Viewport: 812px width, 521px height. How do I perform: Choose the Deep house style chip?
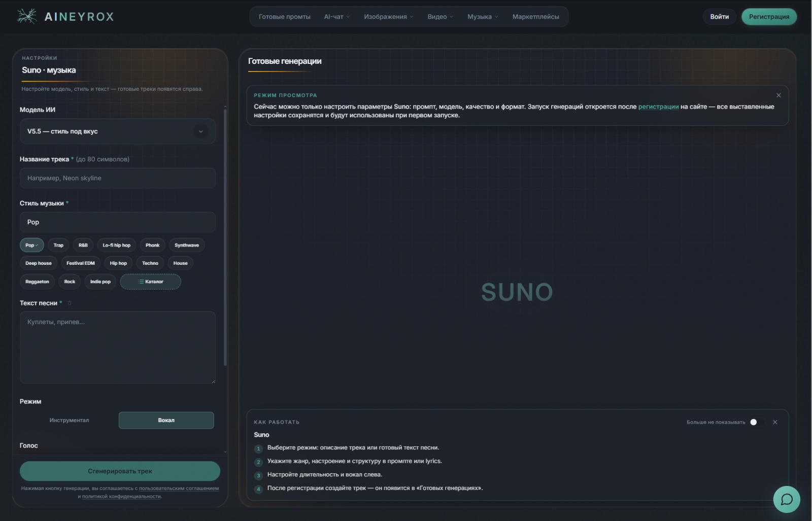(x=39, y=263)
